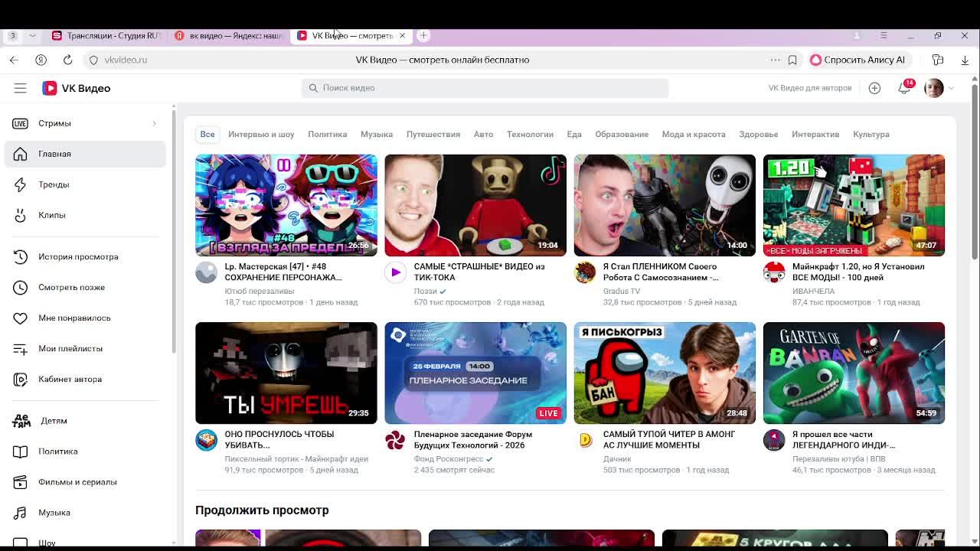The width and height of the screenshot is (980, 551).
Task: Open the Детям section icon
Action: [x=21, y=421]
